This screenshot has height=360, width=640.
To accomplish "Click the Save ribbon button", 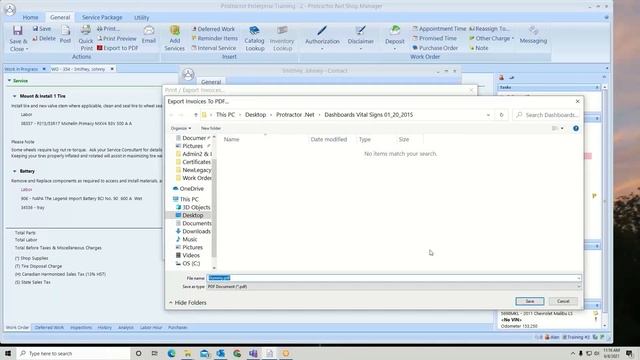I will [x=42, y=29].
